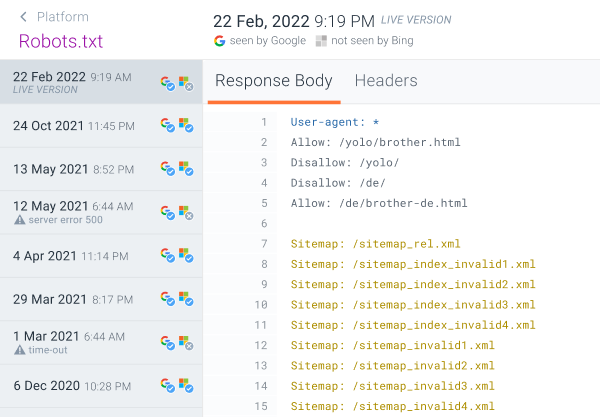The image size is (600, 417).
Task: Click line number 1 in the gutter
Action: point(264,122)
